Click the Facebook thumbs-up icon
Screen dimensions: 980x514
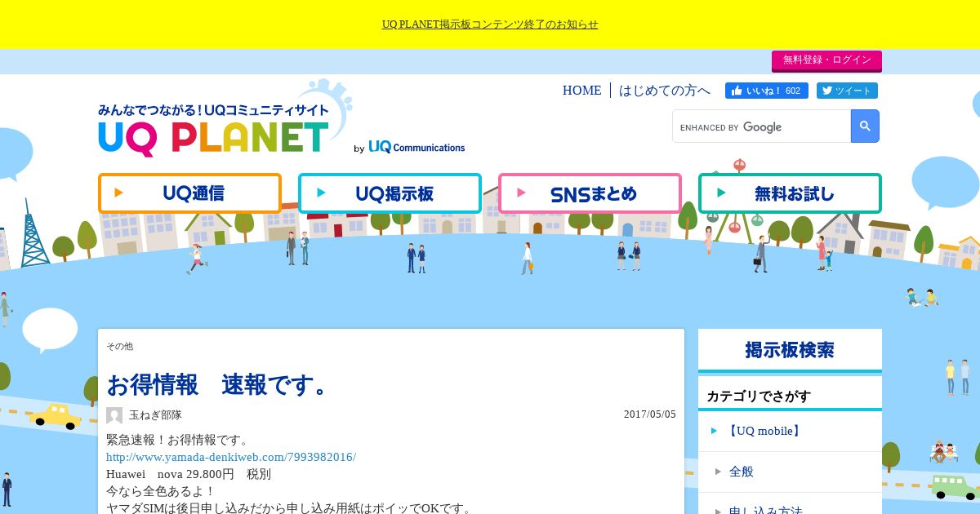pyautogui.click(x=737, y=91)
